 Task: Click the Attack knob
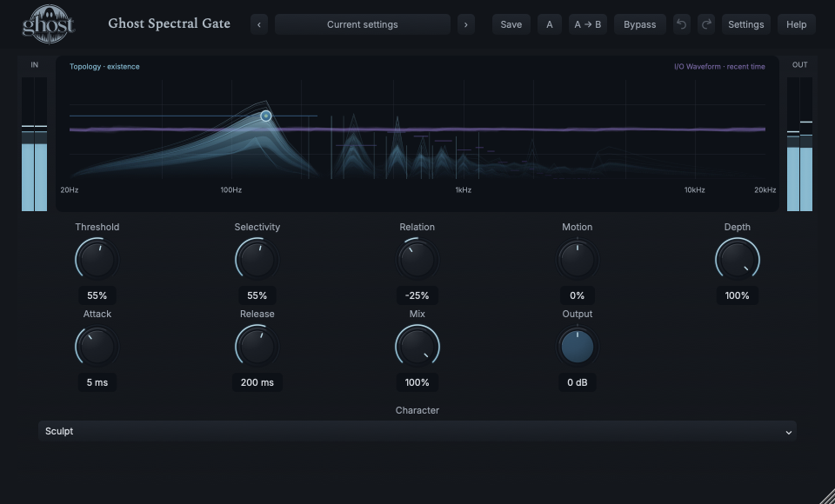point(97,347)
